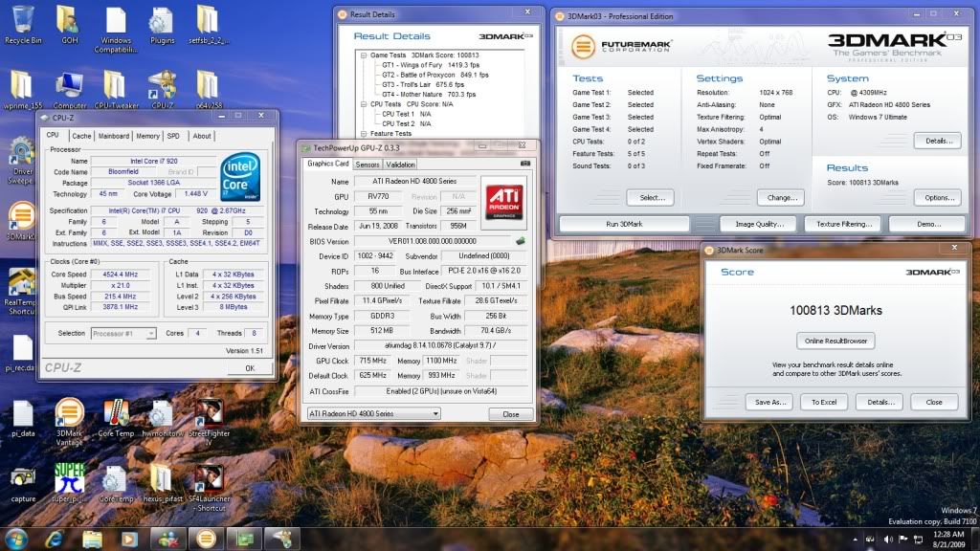Collapse the CPU Tests tree node
The height and width of the screenshot is (551, 980).
[x=364, y=104]
